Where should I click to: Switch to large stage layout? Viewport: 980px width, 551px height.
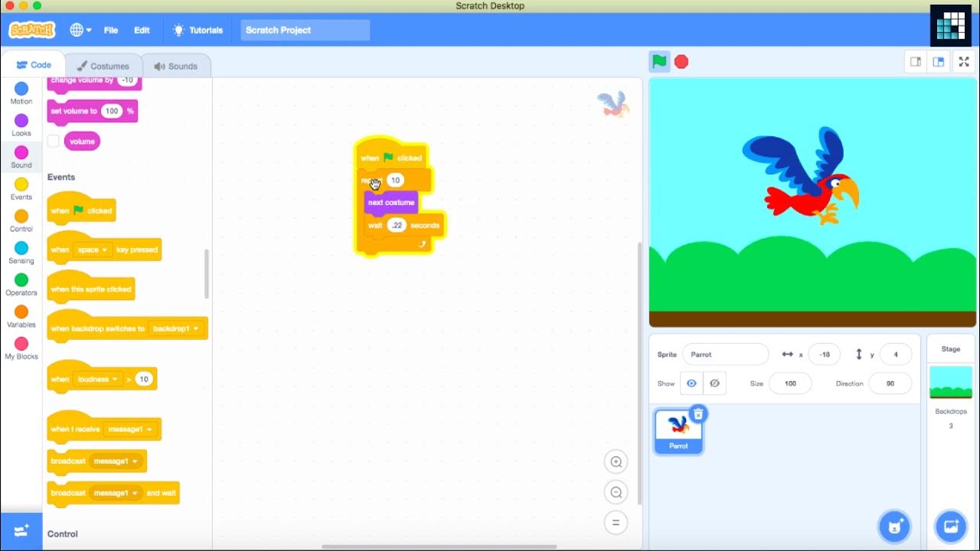point(938,62)
